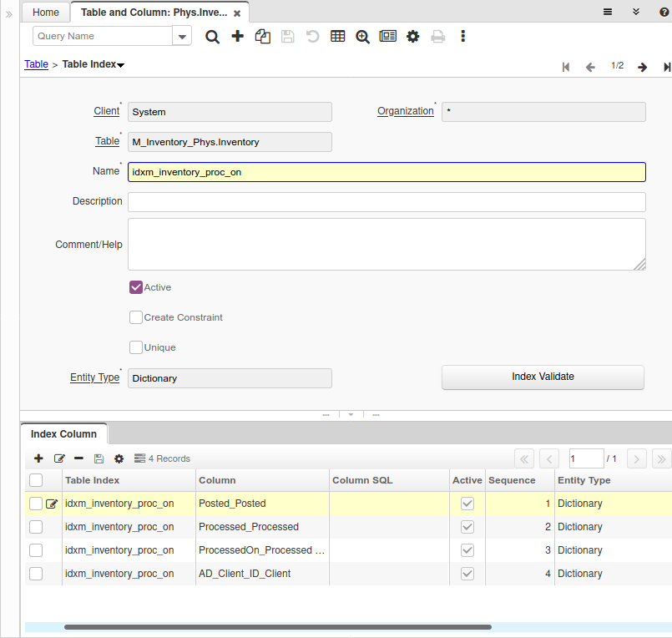Viewport: 672px width, 638px height.
Task: Toggle grid view in main toolbar
Action: (338, 36)
